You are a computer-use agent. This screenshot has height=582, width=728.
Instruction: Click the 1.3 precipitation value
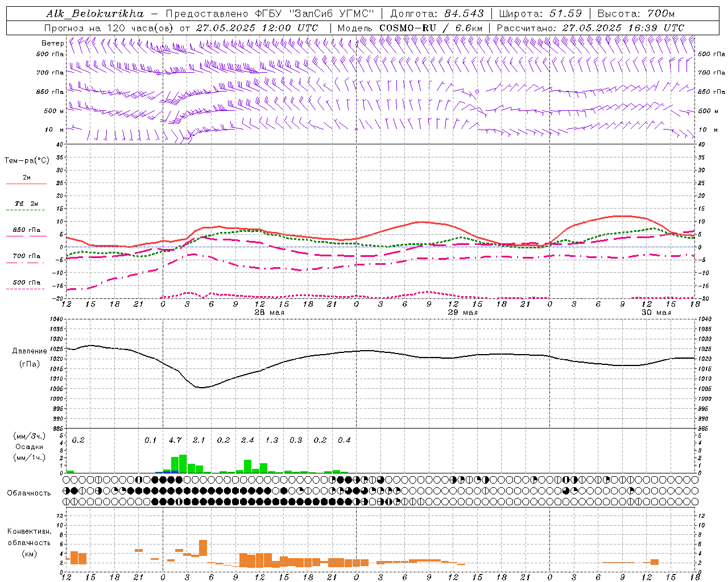271,440
